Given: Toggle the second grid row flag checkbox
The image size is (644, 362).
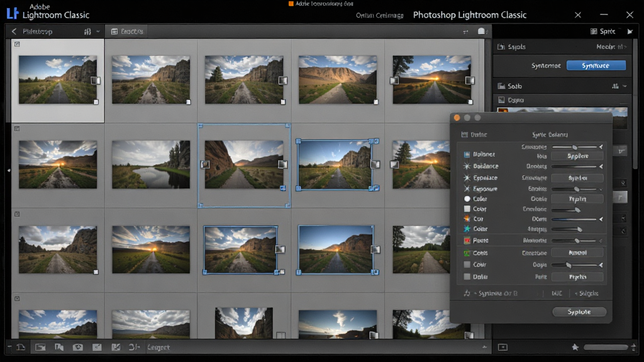Looking at the screenshot, I should click(17, 128).
